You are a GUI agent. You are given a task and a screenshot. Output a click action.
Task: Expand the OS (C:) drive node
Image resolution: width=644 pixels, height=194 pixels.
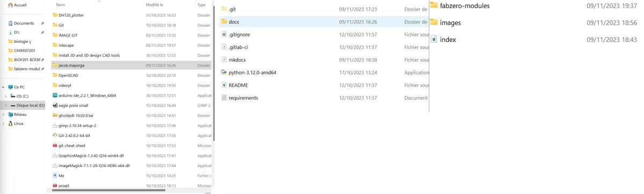[5, 96]
